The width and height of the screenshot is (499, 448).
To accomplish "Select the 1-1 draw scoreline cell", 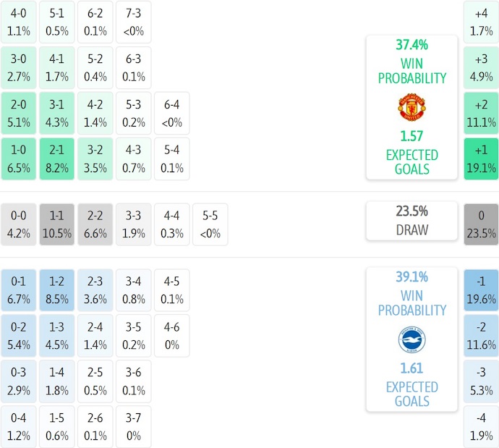I will [x=57, y=224].
